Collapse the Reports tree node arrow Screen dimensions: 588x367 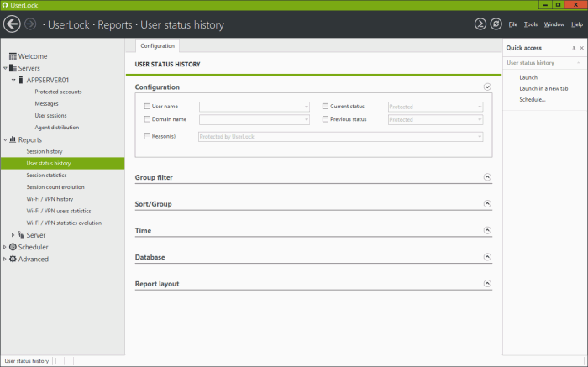coord(5,139)
